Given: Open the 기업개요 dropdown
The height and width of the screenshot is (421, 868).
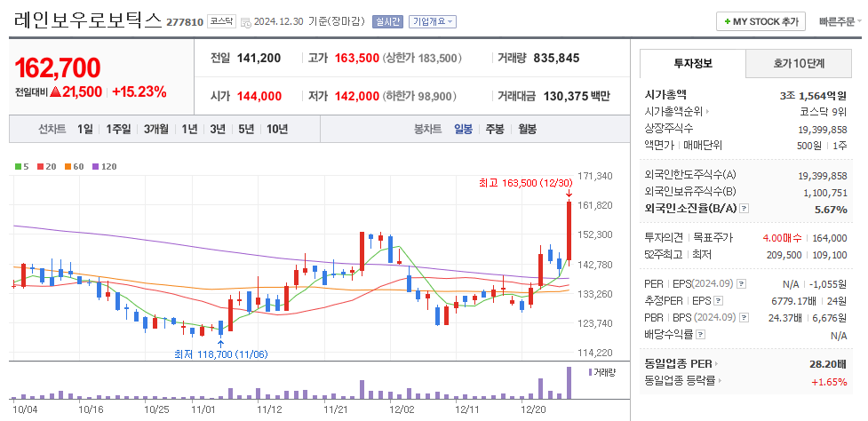Looking at the screenshot, I should coord(433,21).
